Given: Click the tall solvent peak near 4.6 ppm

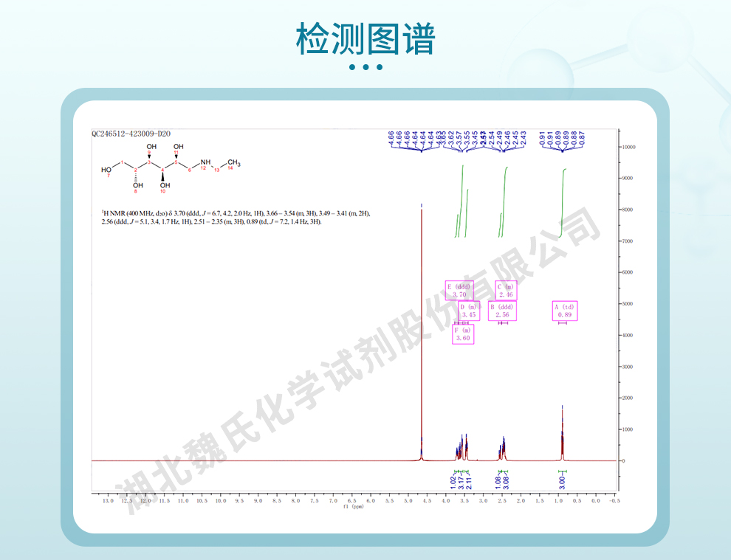Looking at the screenshot, I should click(422, 332).
